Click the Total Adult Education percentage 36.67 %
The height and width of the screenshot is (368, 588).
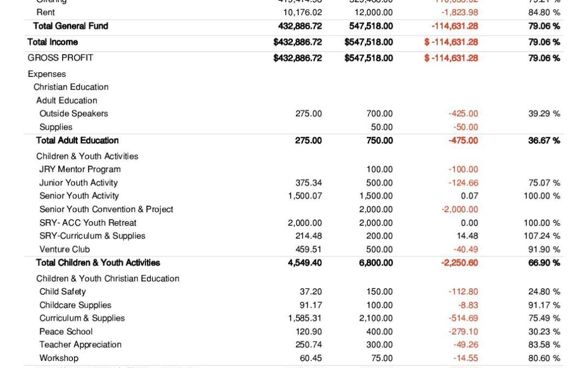544,141
